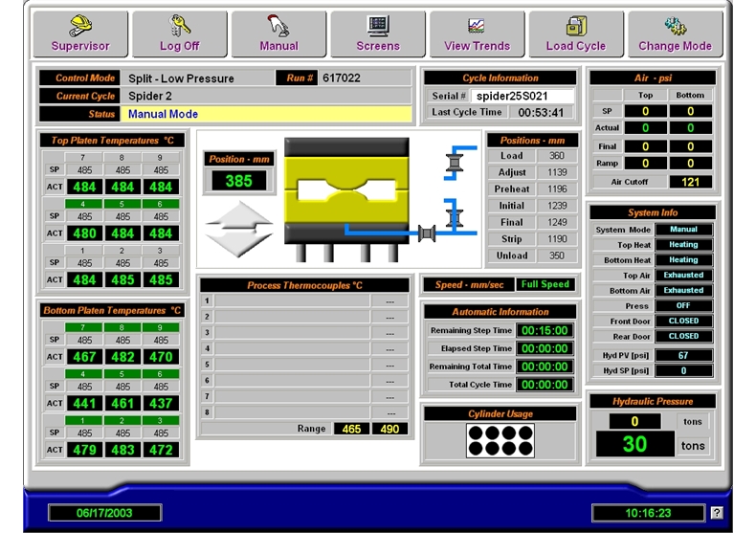The width and height of the screenshot is (756, 533).
Task: Toggle the Top Heat status indicator
Action: pos(683,245)
